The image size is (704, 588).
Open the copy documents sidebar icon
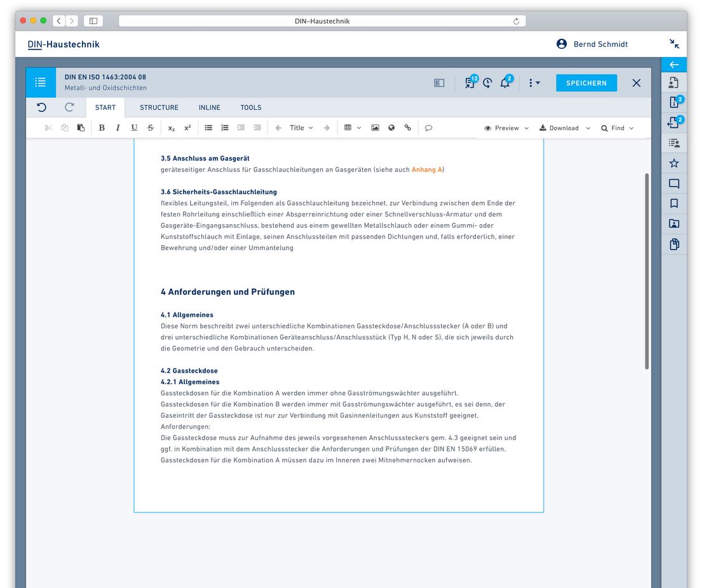point(674,244)
